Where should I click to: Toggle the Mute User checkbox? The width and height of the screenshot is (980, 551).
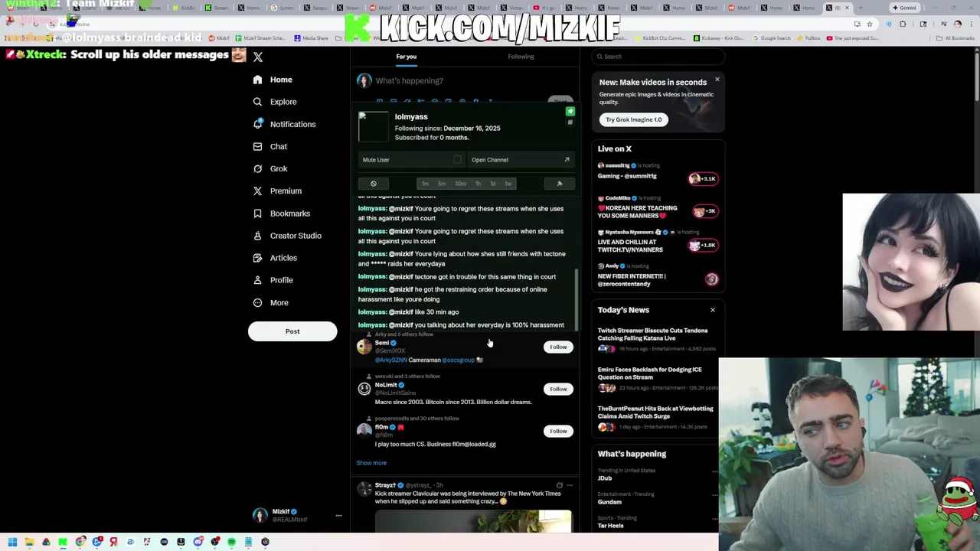tap(457, 160)
